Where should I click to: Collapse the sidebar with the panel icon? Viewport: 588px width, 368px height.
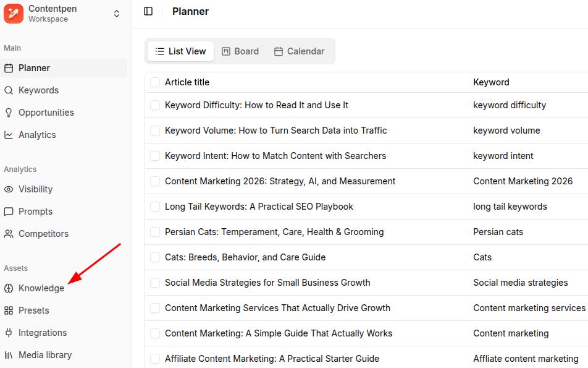click(148, 11)
